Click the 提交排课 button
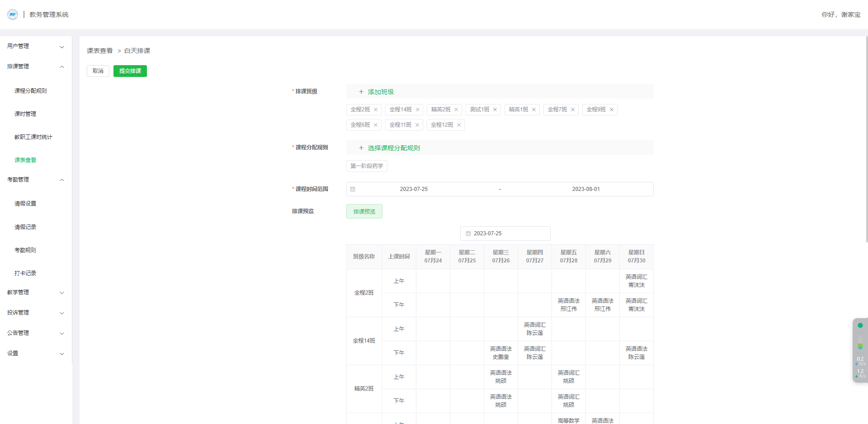The height and width of the screenshot is (424, 868). (130, 71)
